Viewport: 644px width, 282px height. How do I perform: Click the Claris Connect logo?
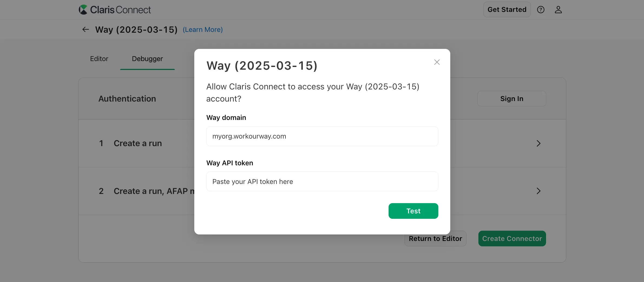(x=115, y=9)
